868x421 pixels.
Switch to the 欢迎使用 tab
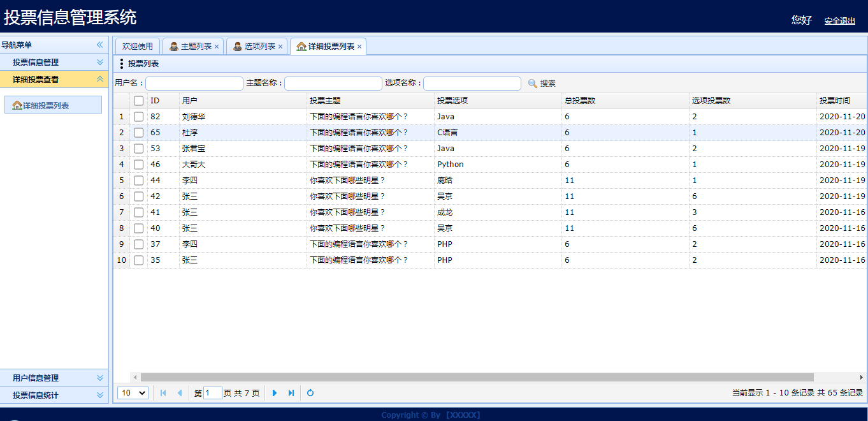click(x=138, y=47)
